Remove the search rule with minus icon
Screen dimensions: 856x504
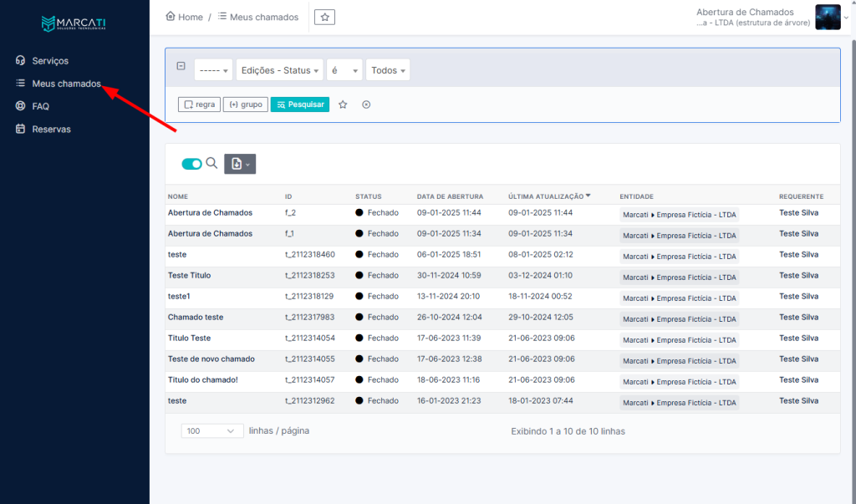[181, 66]
